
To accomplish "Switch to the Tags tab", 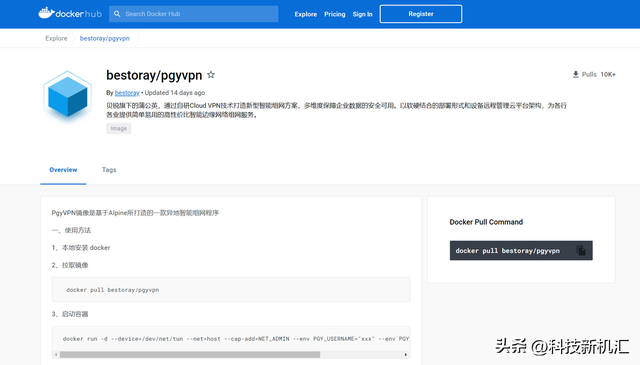I will click(109, 170).
